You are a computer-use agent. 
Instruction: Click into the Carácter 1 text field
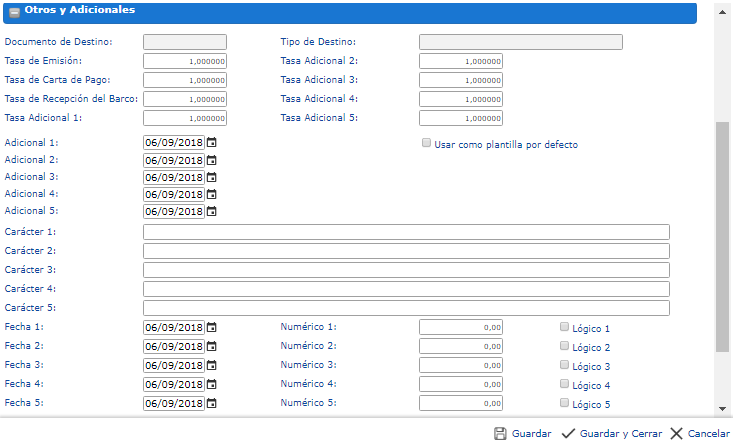pyautogui.click(x=406, y=232)
